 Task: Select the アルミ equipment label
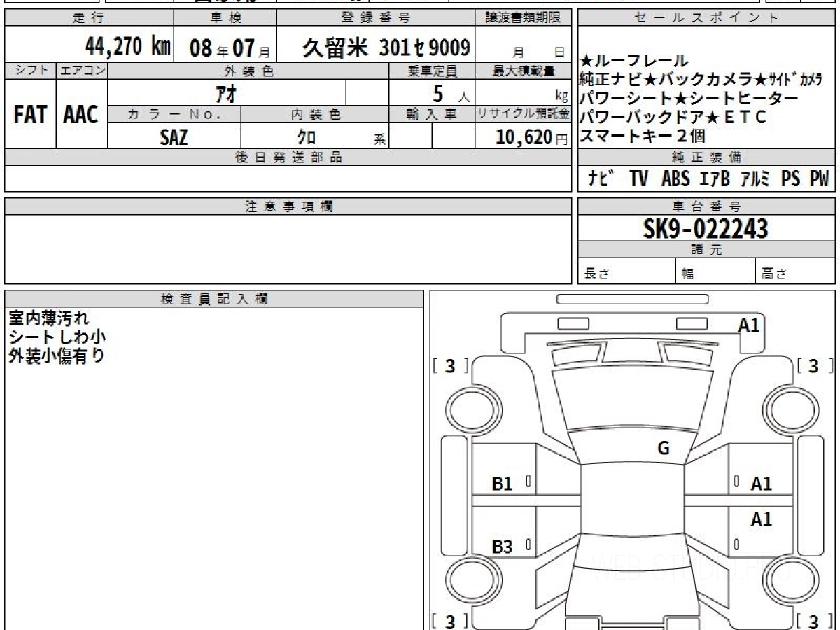pos(755,179)
